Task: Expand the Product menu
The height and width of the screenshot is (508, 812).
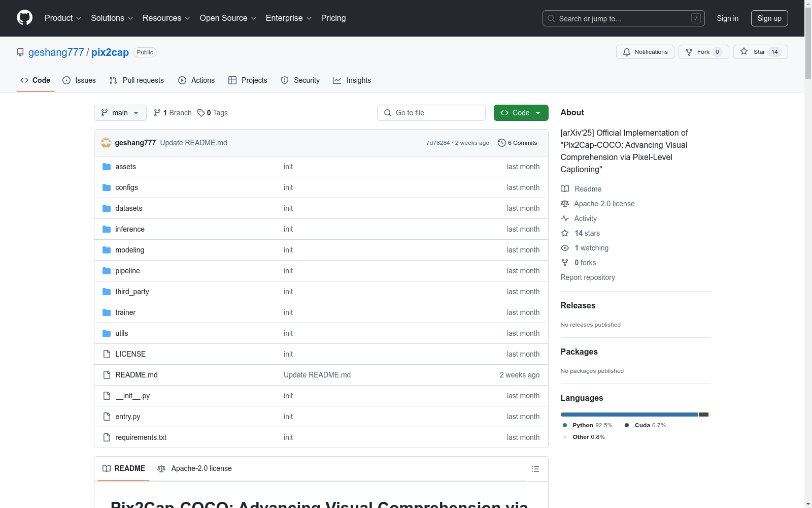Action: [x=63, y=18]
